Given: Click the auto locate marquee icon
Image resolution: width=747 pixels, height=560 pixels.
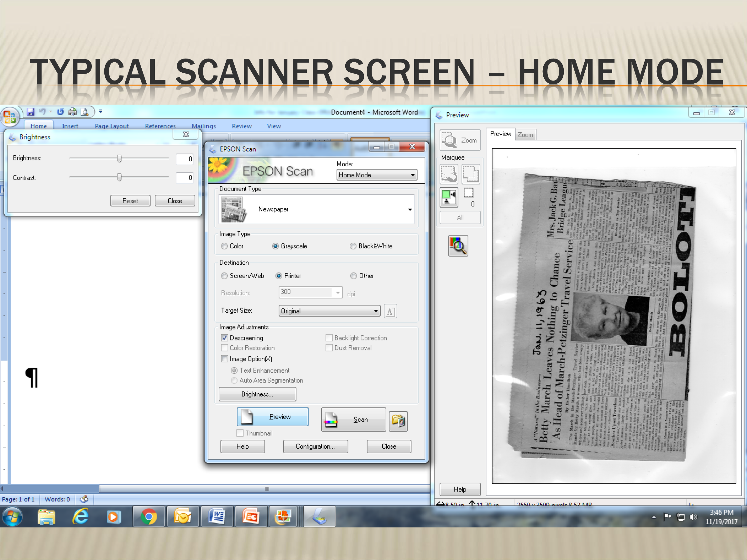Looking at the screenshot, I should (449, 197).
